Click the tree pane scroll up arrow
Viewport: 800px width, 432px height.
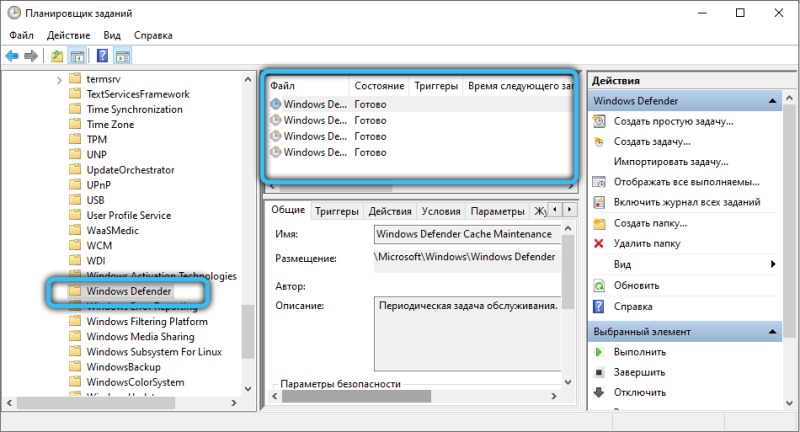point(247,80)
